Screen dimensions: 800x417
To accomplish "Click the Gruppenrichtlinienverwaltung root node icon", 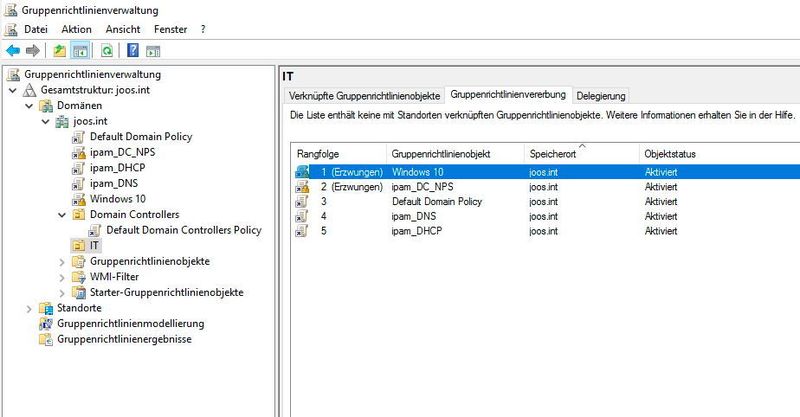I will click(x=14, y=75).
